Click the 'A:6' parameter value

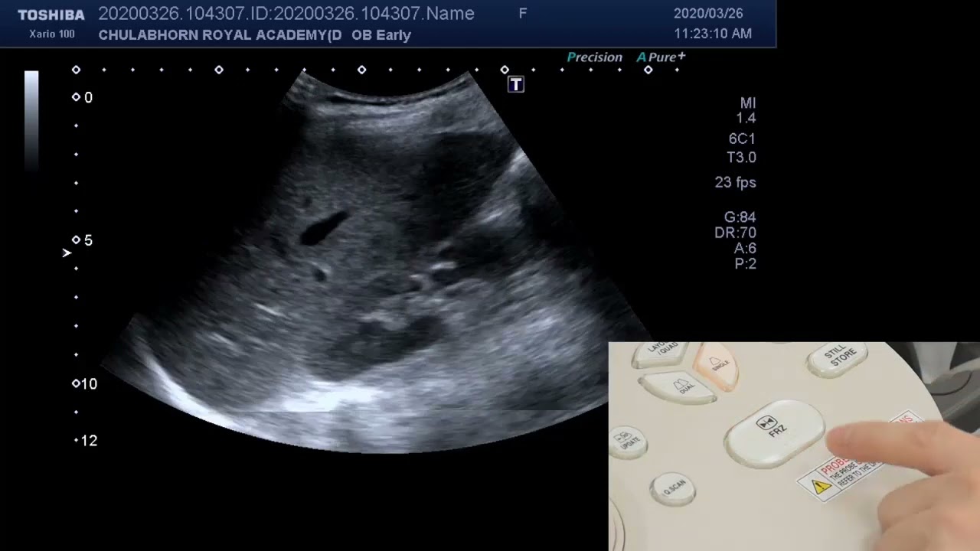(745, 248)
